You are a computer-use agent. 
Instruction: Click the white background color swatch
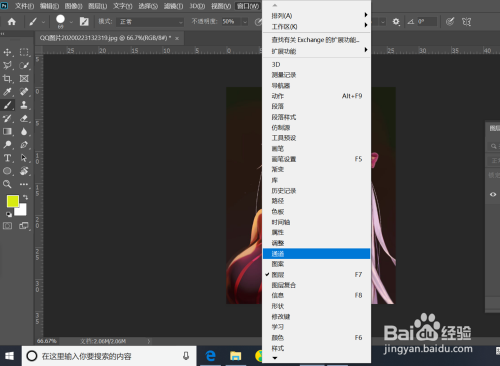pyautogui.click(x=22, y=211)
